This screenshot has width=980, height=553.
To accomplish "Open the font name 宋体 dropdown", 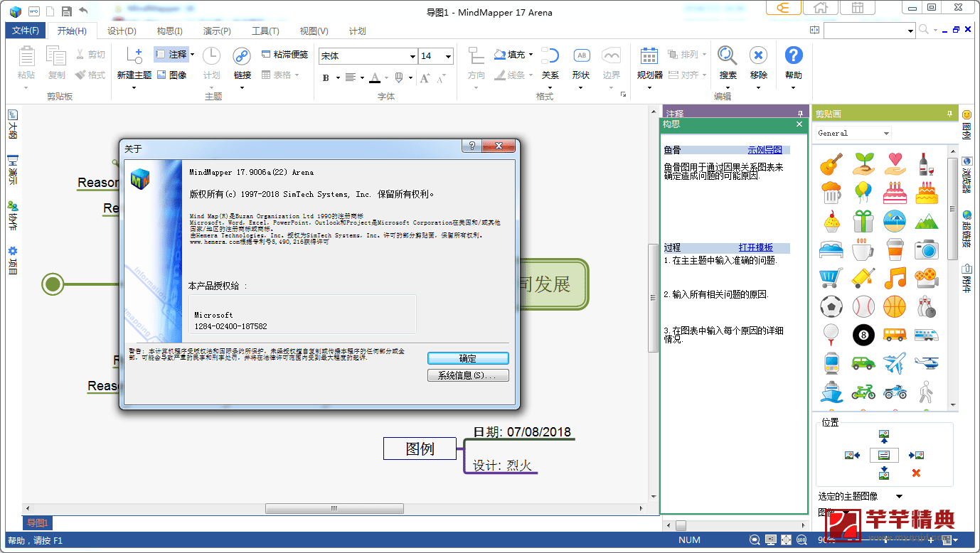I will 412,56.
